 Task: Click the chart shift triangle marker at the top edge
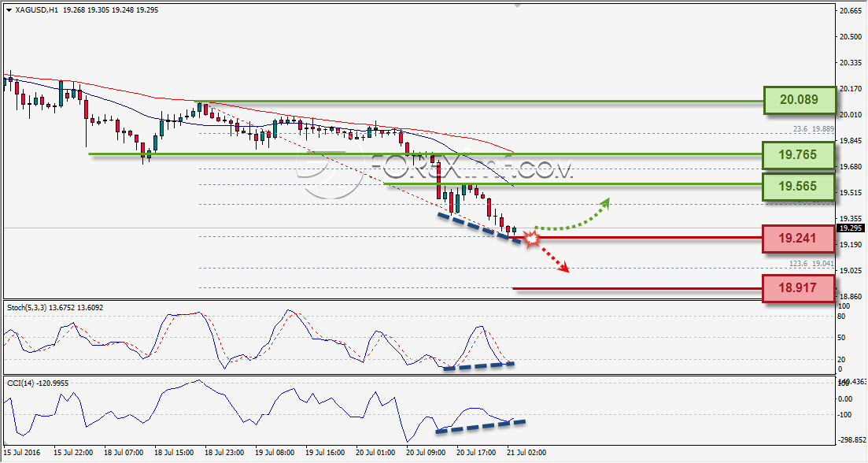[517, 6]
